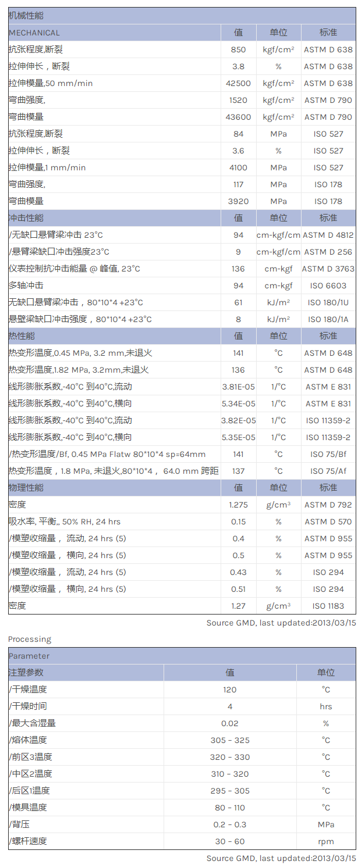Select the Processing heading text
Image resolution: width=358 pixels, height=868 pixels.
pyautogui.click(x=30, y=639)
